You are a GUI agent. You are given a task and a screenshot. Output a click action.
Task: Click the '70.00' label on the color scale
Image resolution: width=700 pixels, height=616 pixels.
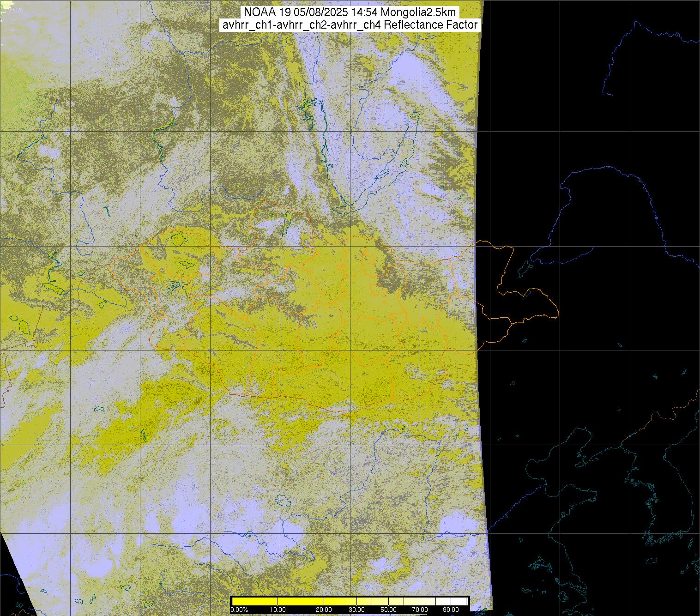420,610
